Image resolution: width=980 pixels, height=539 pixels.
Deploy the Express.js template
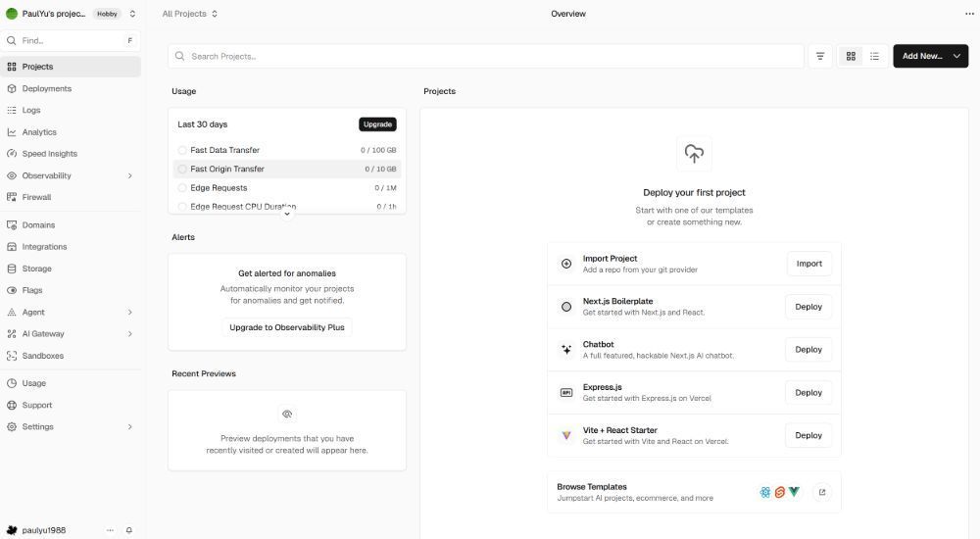click(x=808, y=393)
